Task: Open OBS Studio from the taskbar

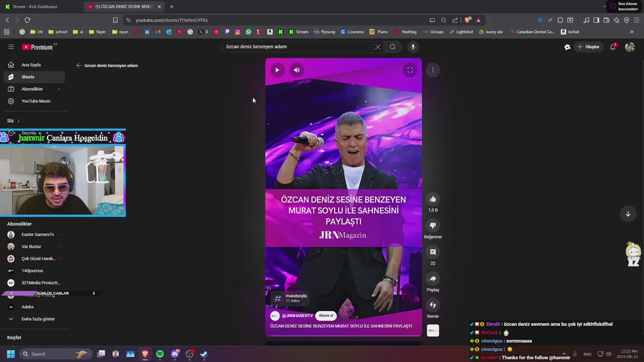Action: [189, 354]
